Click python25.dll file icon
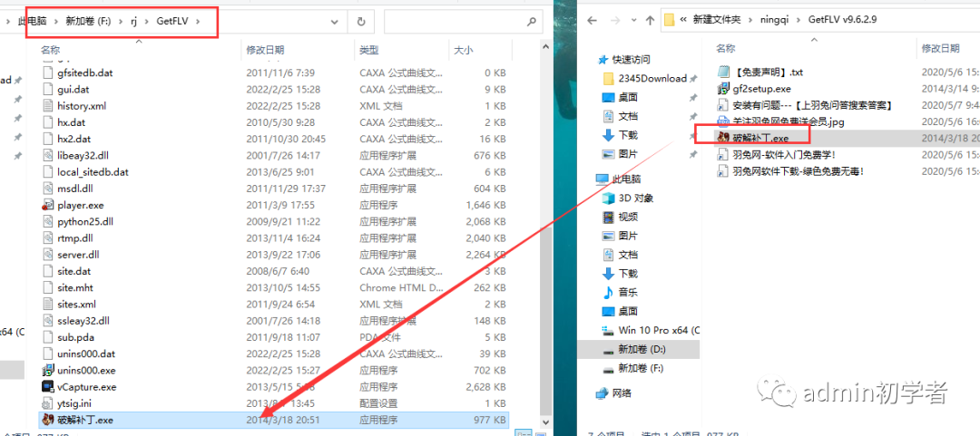980x436 pixels. 48,221
